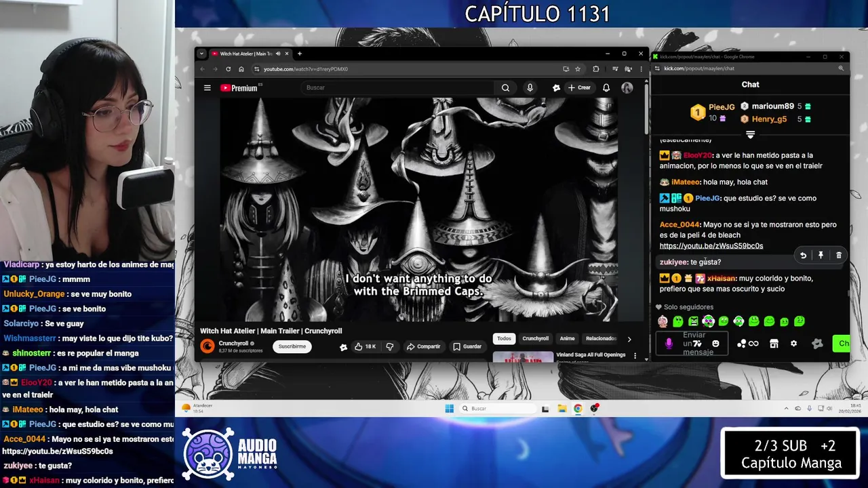Open Kick chat settings gear

(x=794, y=344)
